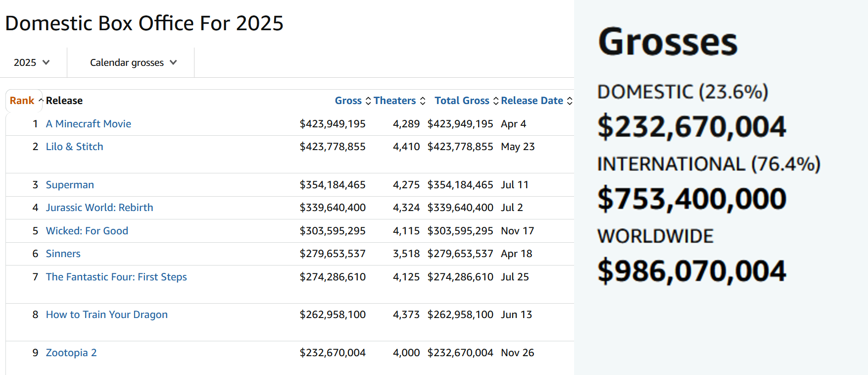Open The Fantastic Four: First Steps link
The width and height of the screenshot is (868, 375).
[x=116, y=277]
